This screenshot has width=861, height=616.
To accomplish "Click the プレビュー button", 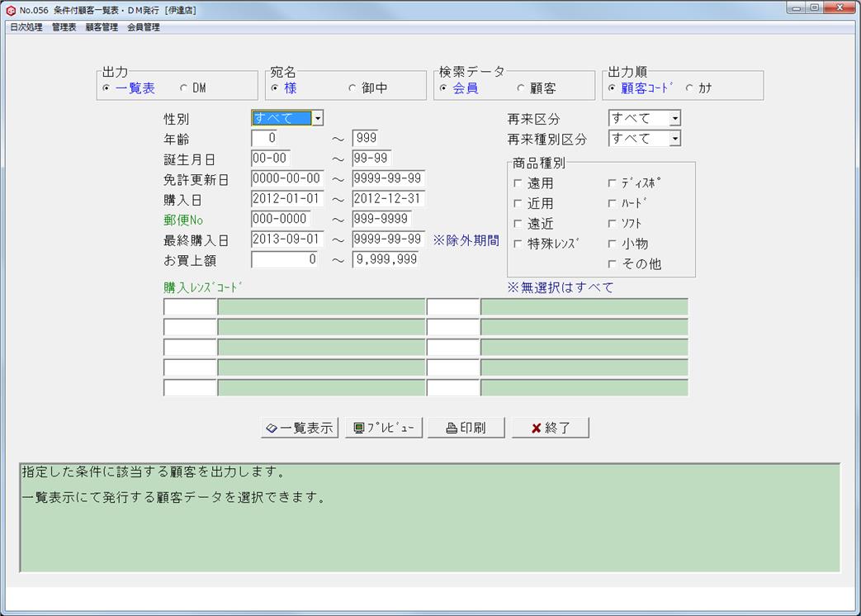I will [x=384, y=428].
